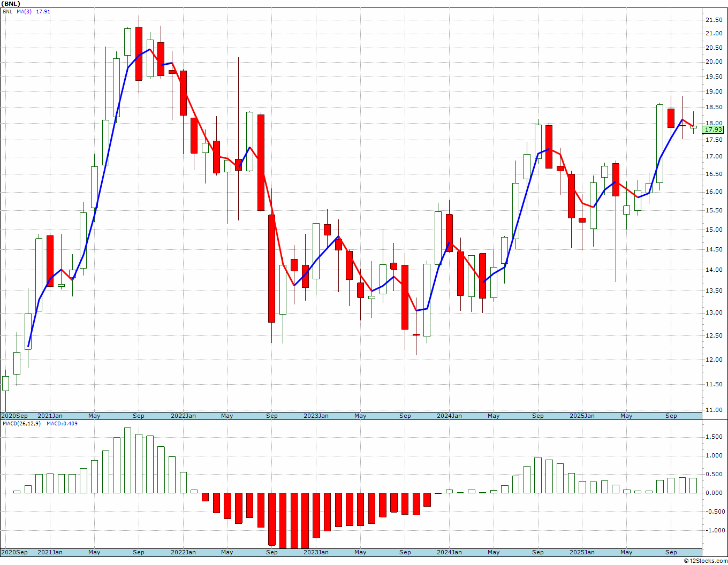This screenshot has height=565, width=728.
Task: Click the 13.00 price axis label
Action: 714,312
